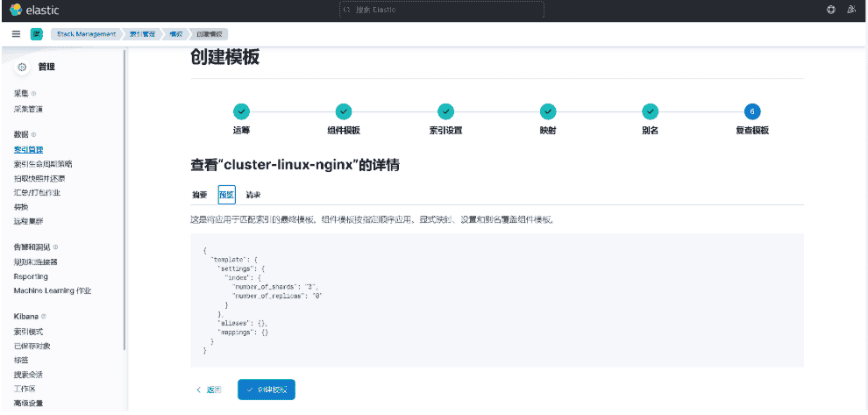Open 已保存对象 in sidebar
Screen dimensions: 868x415
pyautogui.click(x=32, y=347)
